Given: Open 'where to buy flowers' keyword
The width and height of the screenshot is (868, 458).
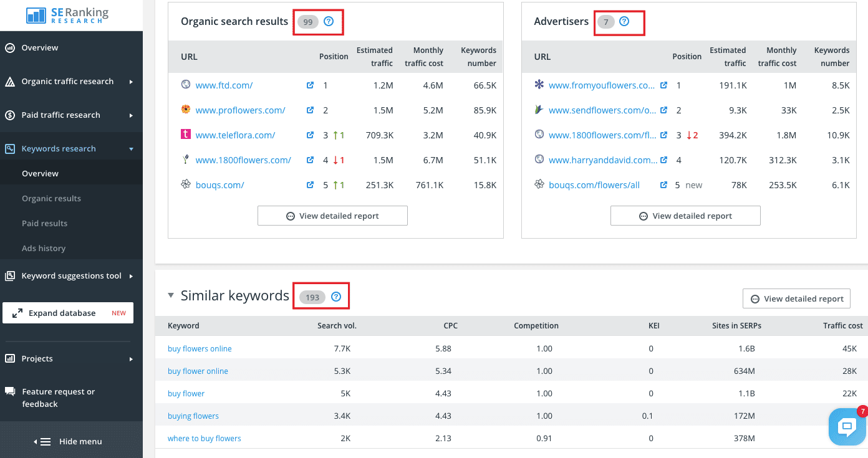Looking at the screenshot, I should pos(204,438).
